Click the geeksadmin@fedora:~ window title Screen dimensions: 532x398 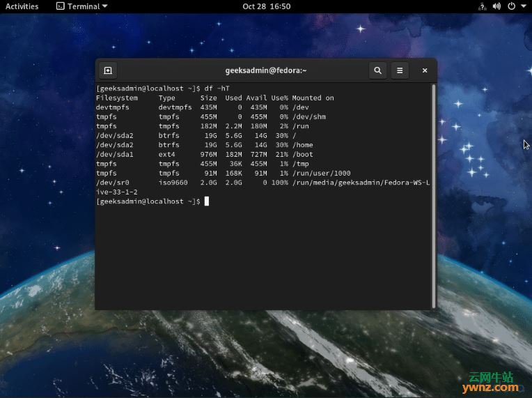pyautogui.click(x=266, y=70)
